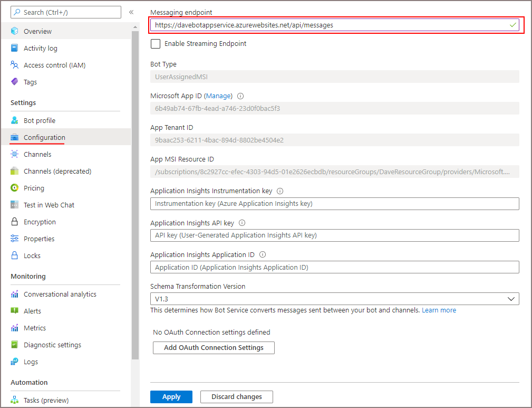Click info icon next to Application Insights Application ID

(x=263, y=254)
